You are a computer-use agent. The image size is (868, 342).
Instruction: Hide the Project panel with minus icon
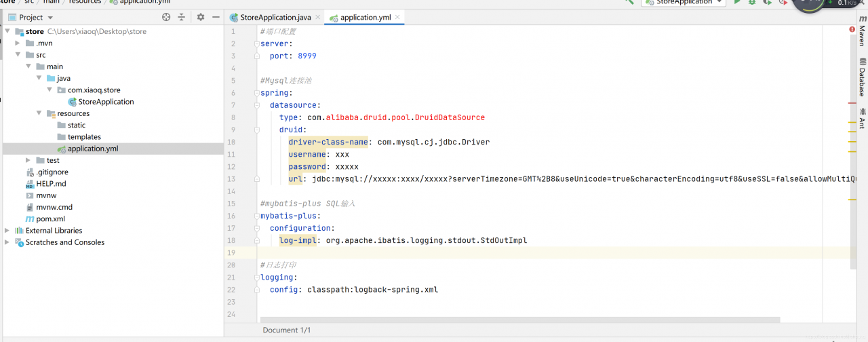coord(216,17)
